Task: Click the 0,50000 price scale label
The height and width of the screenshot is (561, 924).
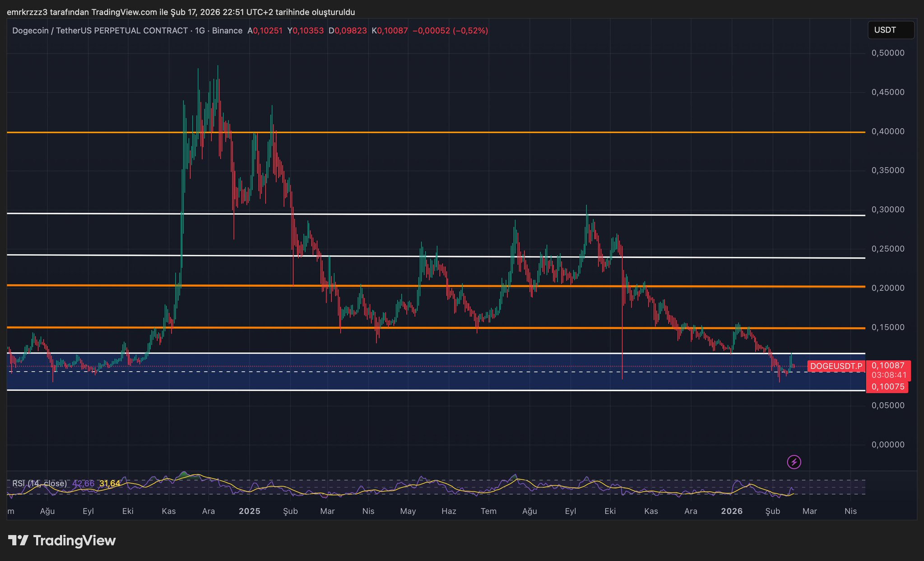Action: [x=887, y=53]
